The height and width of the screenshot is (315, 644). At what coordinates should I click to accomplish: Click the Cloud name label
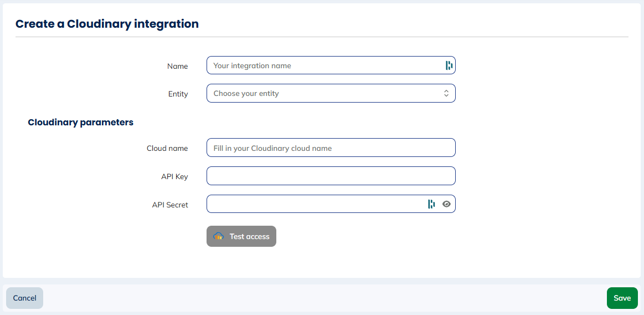coord(168,149)
